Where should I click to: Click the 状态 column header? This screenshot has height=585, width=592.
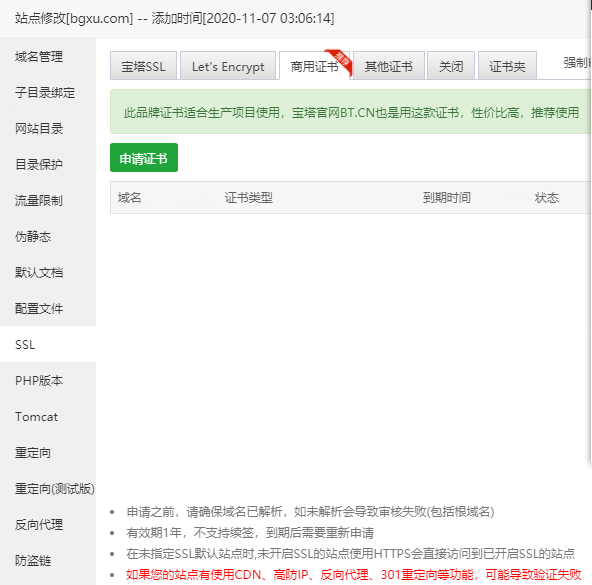[x=546, y=198]
